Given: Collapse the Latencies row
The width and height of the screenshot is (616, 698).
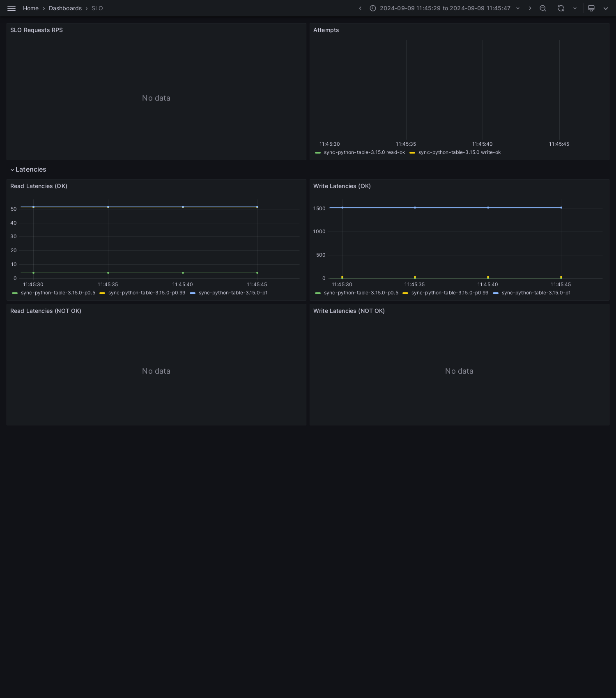Looking at the screenshot, I should click(28, 170).
